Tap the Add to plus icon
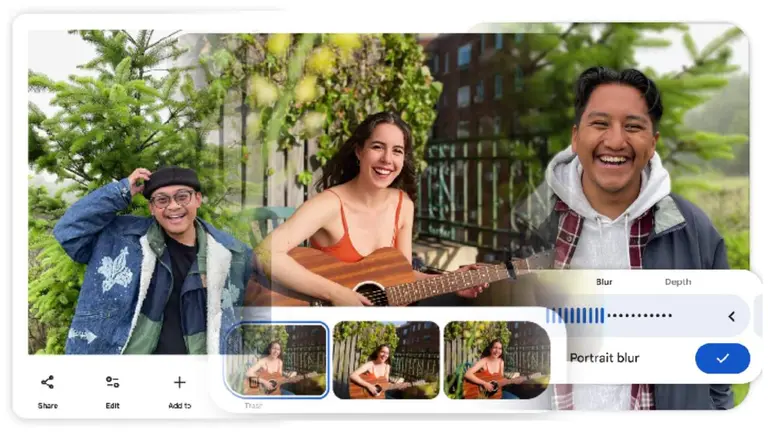 pyautogui.click(x=180, y=382)
